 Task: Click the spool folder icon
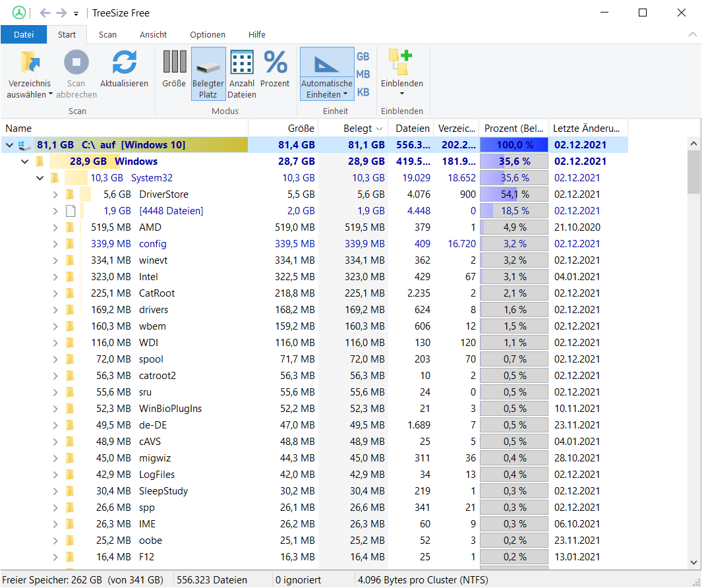click(x=71, y=359)
